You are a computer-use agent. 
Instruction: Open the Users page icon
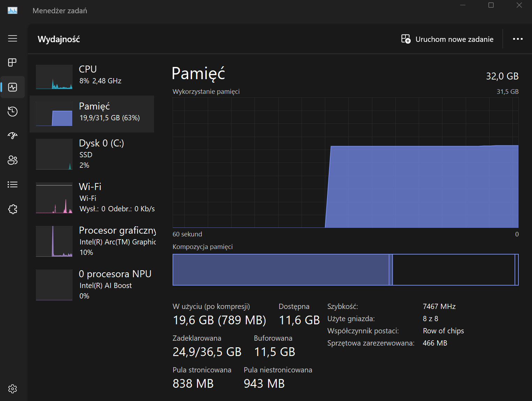(x=13, y=160)
